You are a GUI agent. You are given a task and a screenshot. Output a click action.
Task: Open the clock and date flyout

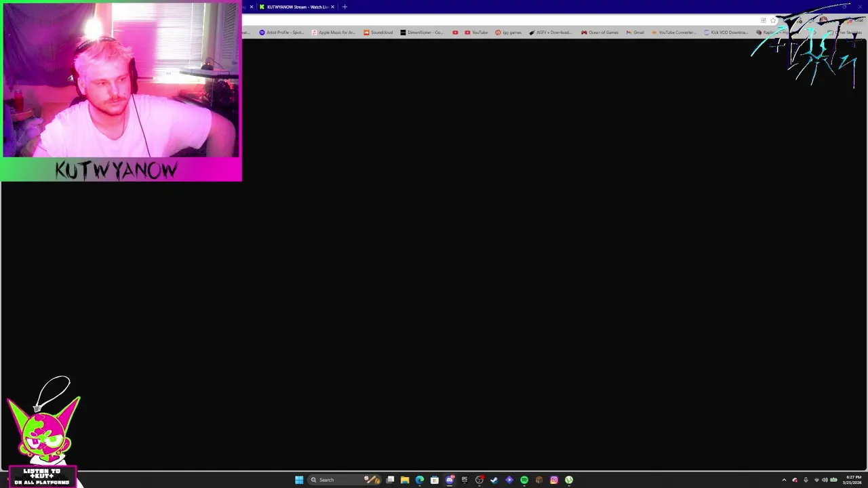852,480
